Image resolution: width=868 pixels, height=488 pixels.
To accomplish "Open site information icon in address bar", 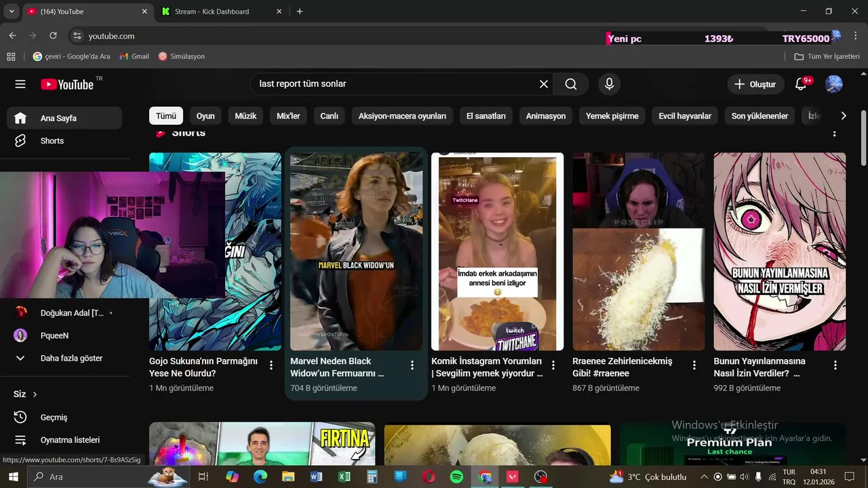I will [x=77, y=36].
